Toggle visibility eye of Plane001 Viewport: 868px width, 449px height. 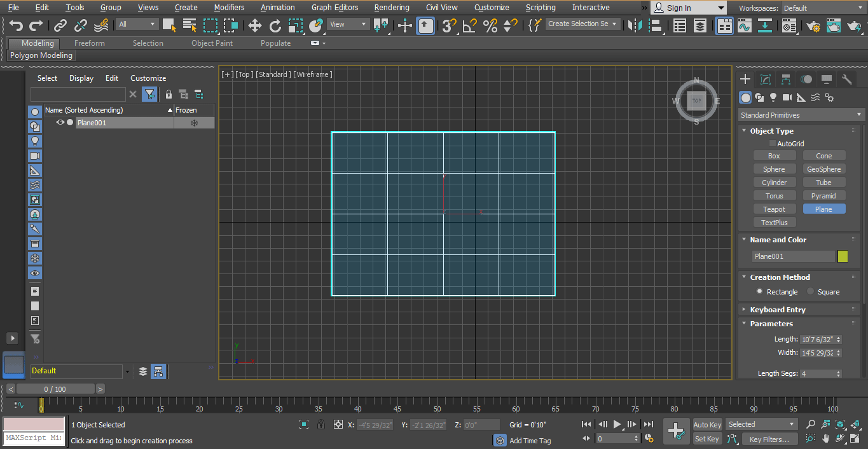click(x=60, y=123)
